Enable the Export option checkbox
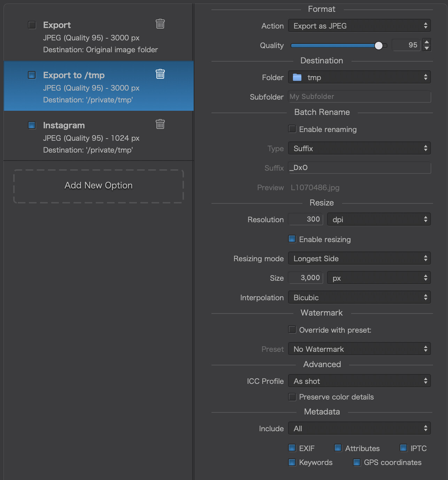 (x=32, y=25)
